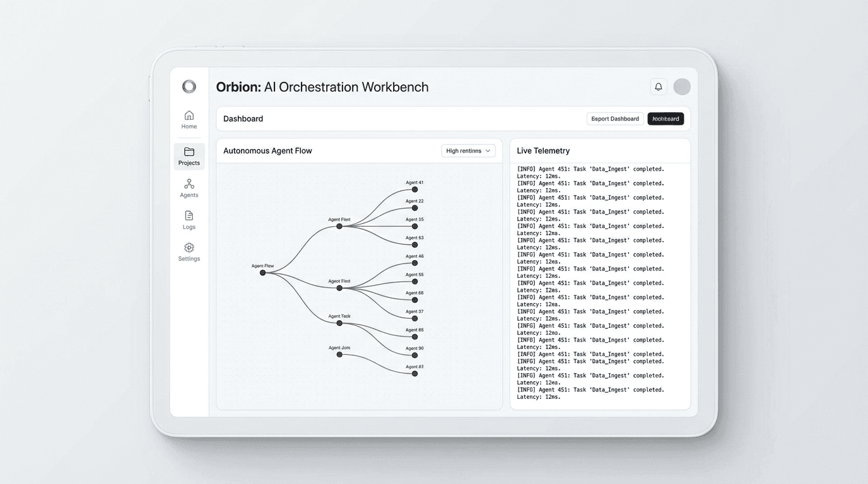
Task: Click the Agent 55 node
Action: point(415,282)
